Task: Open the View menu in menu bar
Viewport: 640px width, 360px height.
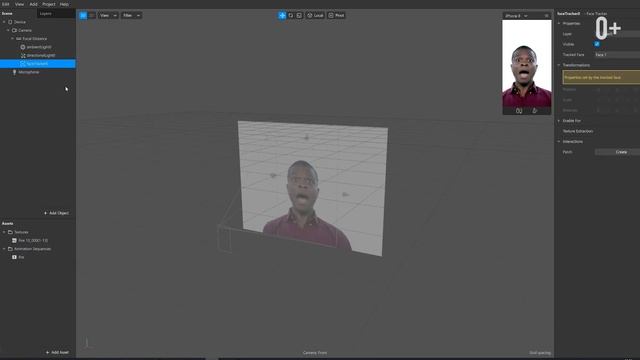Action: click(19, 4)
